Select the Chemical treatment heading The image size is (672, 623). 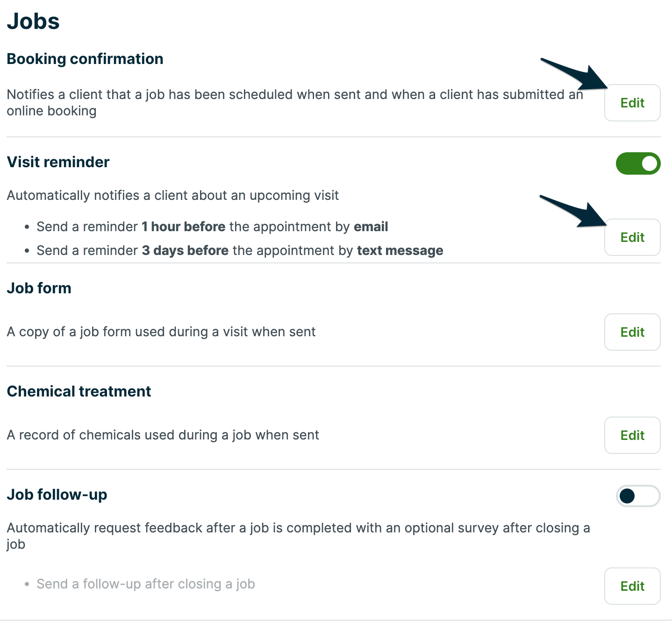point(79,391)
